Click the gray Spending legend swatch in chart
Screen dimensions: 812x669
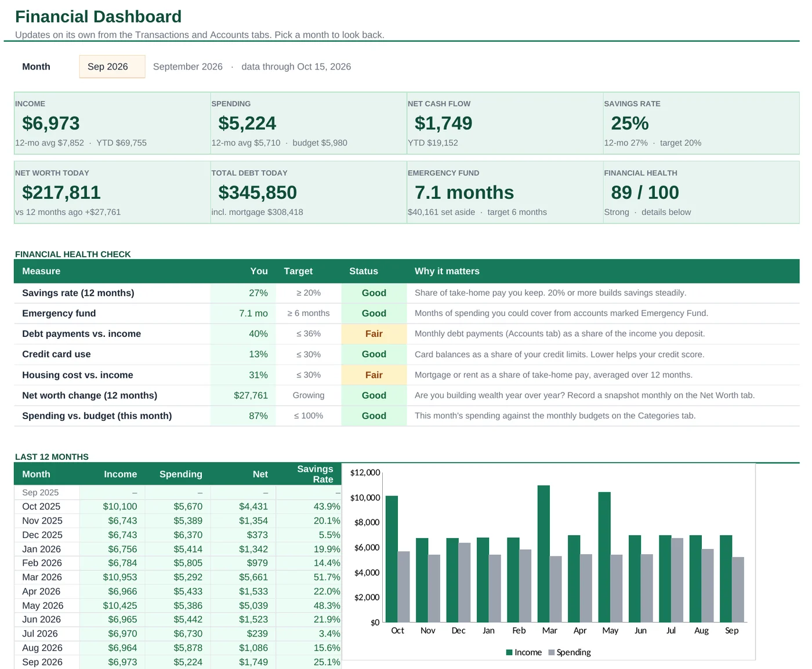pos(552,653)
